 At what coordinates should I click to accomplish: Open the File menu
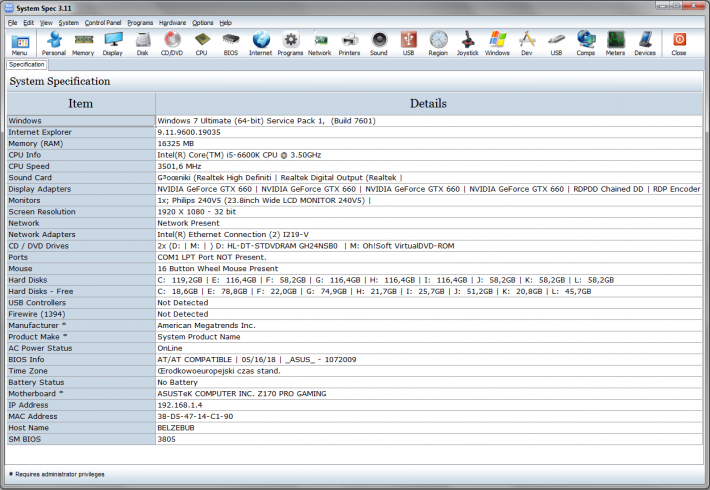point(12,23)
